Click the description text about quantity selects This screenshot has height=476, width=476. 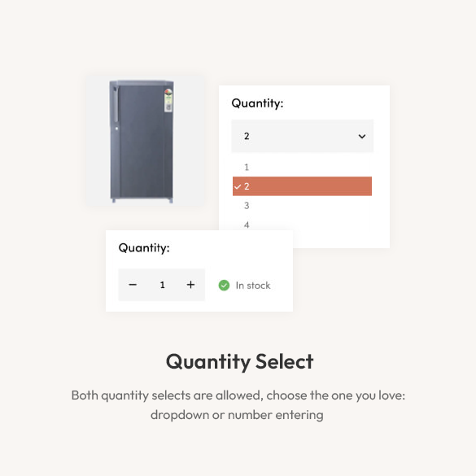click(x=238, y=405)
